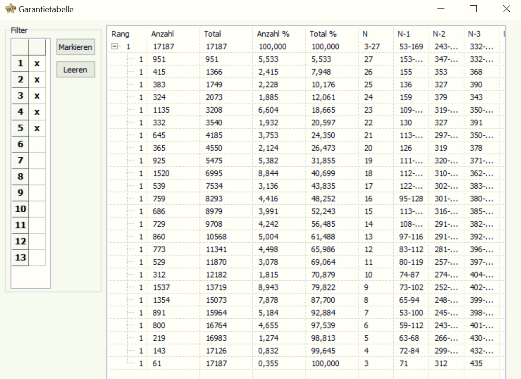The width and height of the screenshot is (521, 379).
Task: Enable the filter cell next to 9
Action: coord(37,193)
